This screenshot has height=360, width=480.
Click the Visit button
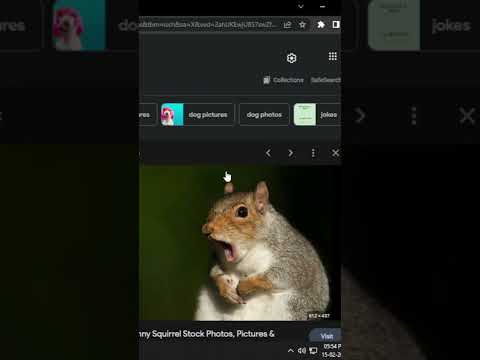[326, 336]
